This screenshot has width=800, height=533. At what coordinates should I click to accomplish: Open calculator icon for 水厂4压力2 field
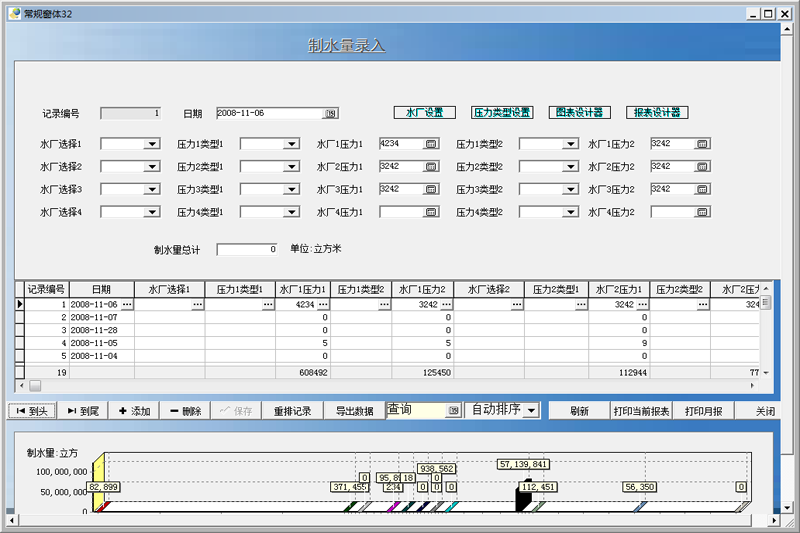[703, 212]
